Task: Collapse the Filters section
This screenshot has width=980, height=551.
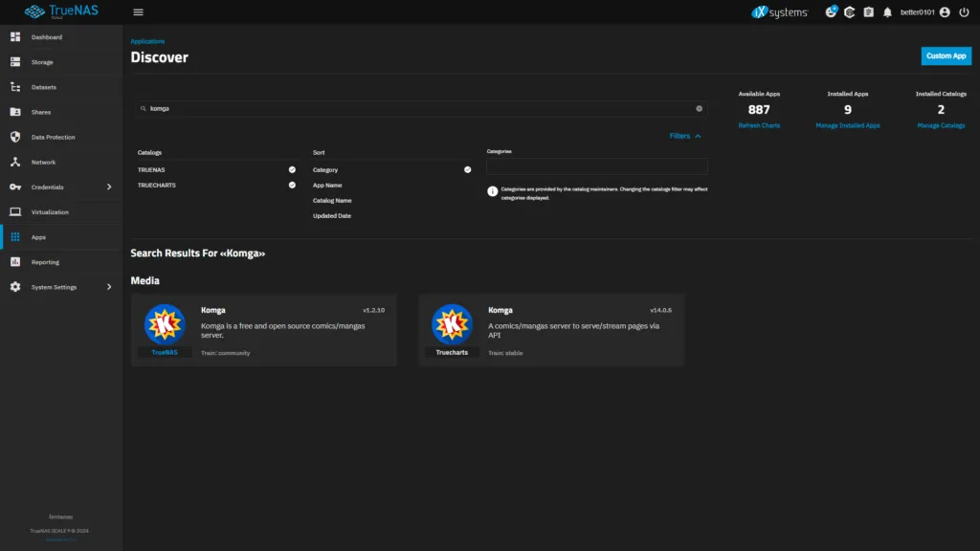Action: pos(685,136)
